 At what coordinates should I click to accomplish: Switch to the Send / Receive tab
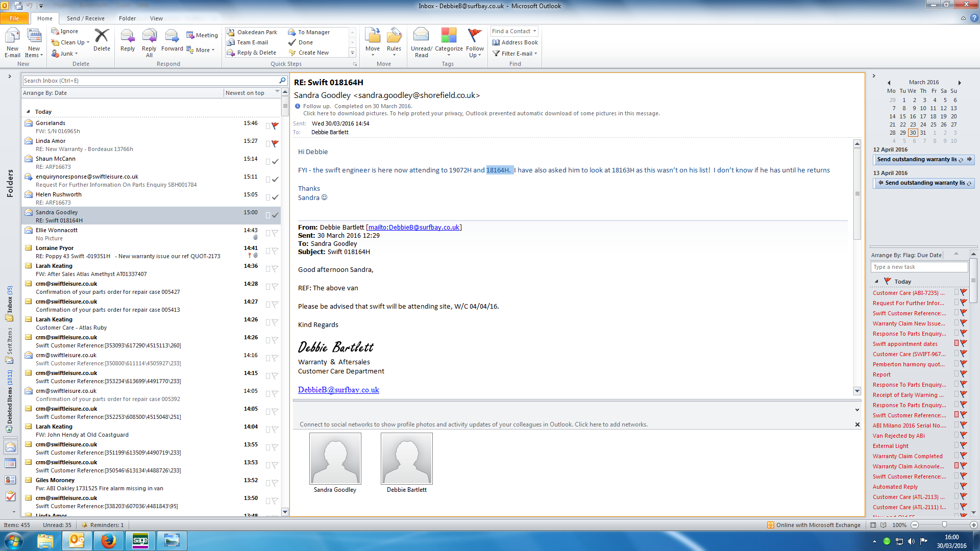click(85, 18)
